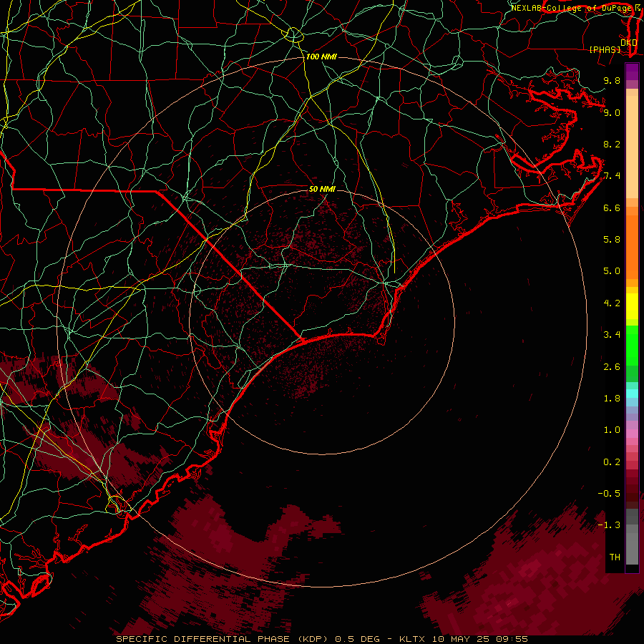The image size is (644, 644).
Task: Click the 4.2 value on the color scale
Action: (612, 303)
